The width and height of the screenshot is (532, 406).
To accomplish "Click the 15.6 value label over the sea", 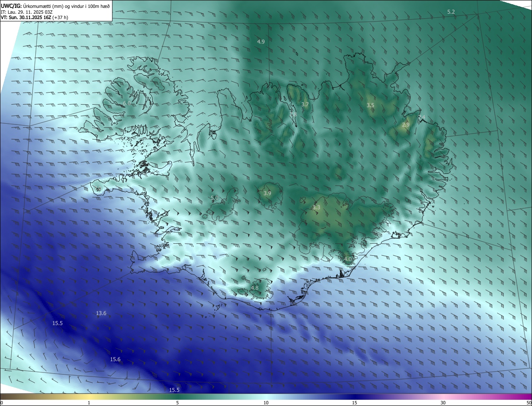I will click(115, 360).
